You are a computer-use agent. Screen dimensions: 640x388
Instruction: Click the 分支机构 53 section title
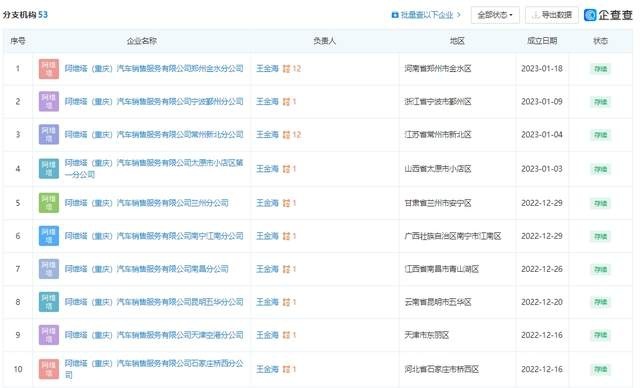point(25,15)
